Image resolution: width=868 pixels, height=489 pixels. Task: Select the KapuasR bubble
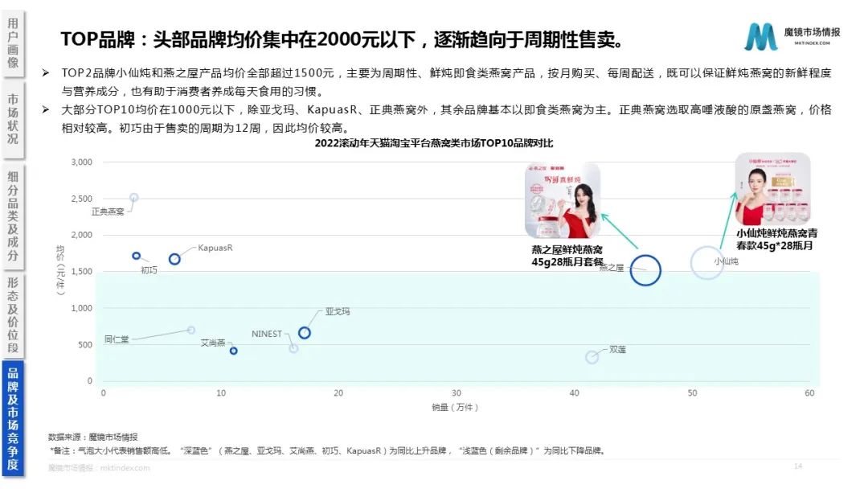(174, 259)
